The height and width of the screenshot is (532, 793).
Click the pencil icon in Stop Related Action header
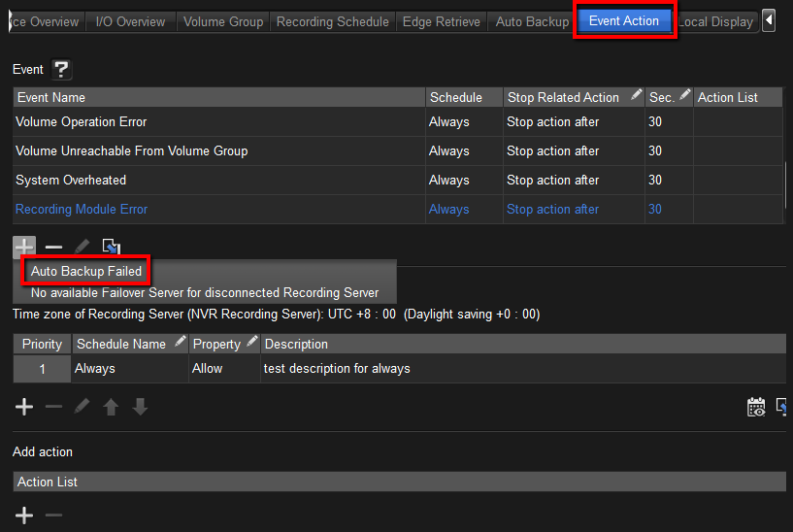pos(636,95)
